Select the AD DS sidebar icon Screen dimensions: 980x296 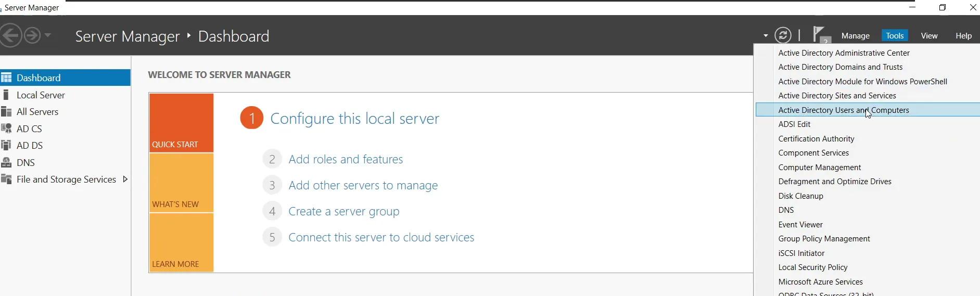(6, 145)
